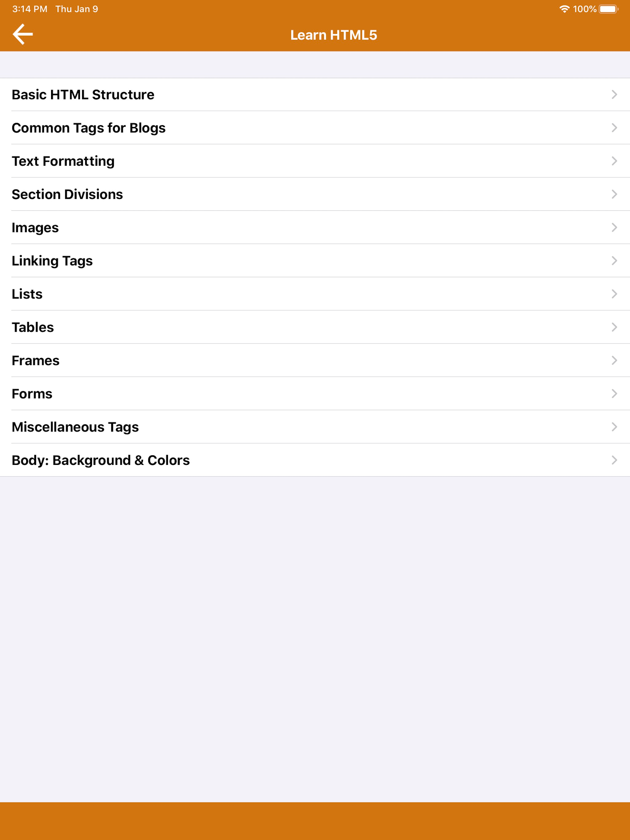This screenshot has height=840, width=630.
Task: Open Body: Background & Colors
Action: (x=315, y=460)
